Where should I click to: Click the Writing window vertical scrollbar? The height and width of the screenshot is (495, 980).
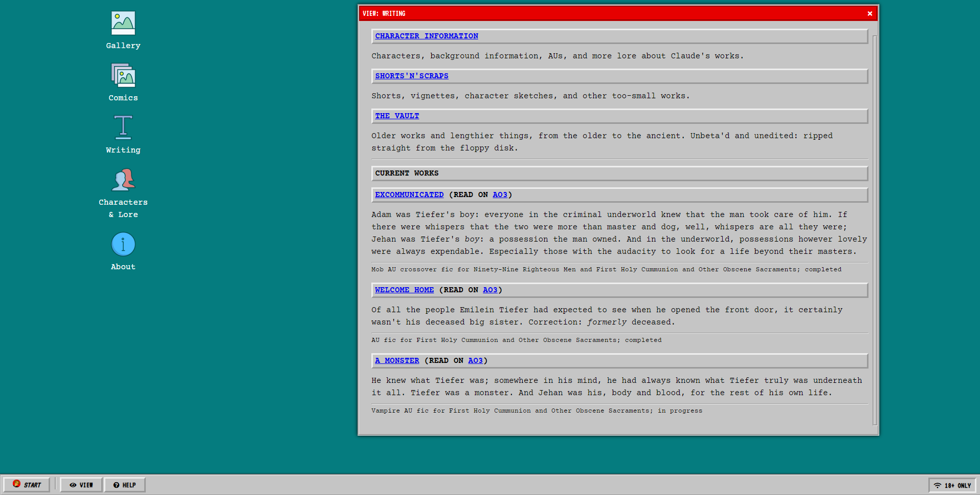(x=875, y=230)
